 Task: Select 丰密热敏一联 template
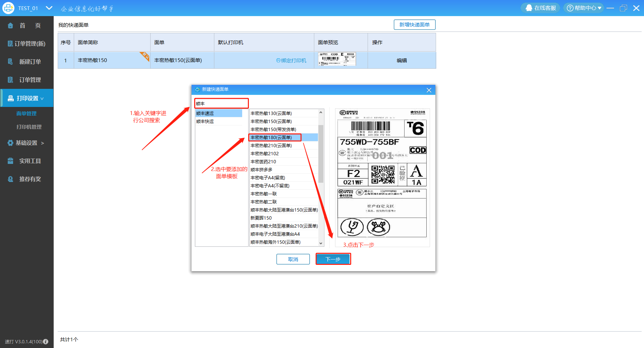pyautogui.click(x=284, y=194)
